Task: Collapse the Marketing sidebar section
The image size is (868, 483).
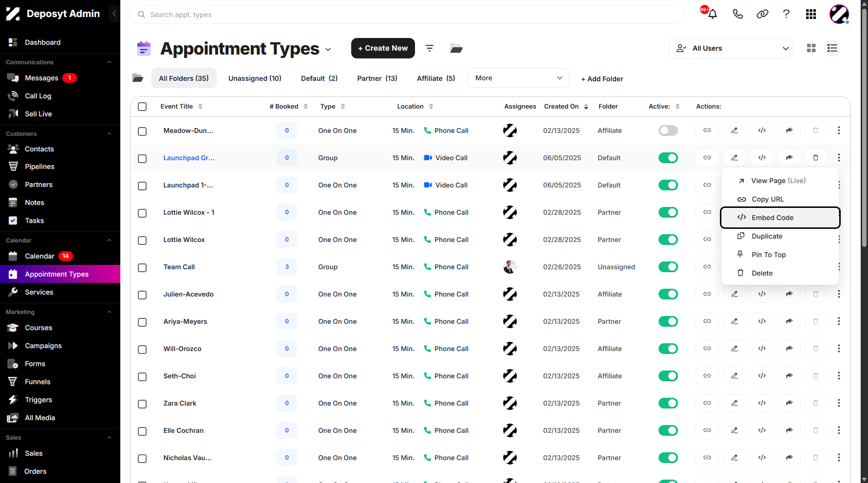Action: pos(110,312)
